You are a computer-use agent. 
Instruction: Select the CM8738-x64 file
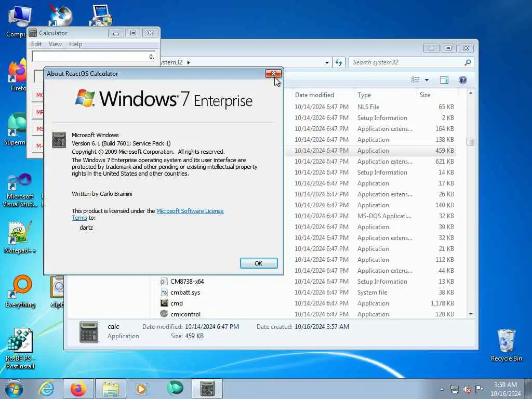pyautogui.click(x=187, y=282)
